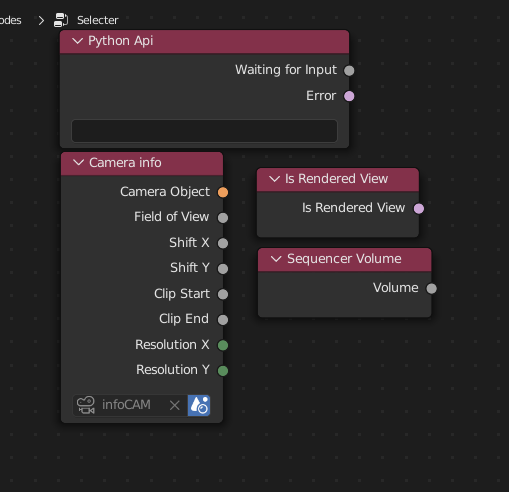Screen dimensions: 509x492
Task: Click the Clip End output socket
Action: point(223,320)
